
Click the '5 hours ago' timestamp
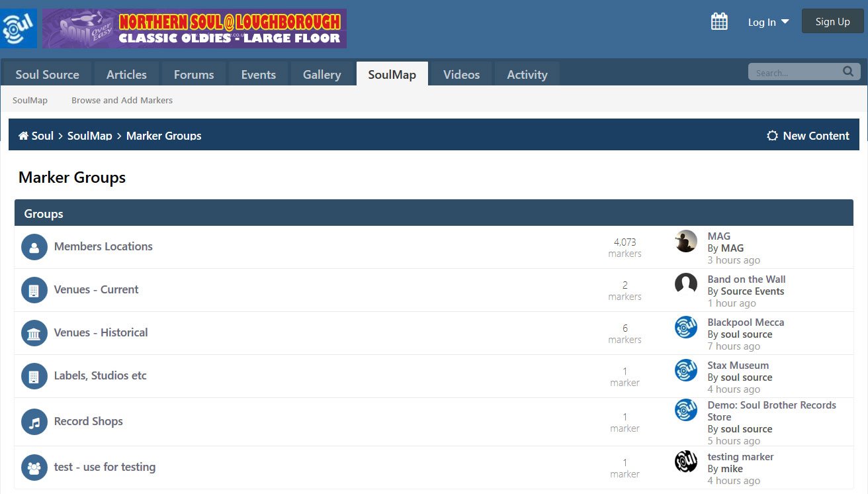click(734, 440)
